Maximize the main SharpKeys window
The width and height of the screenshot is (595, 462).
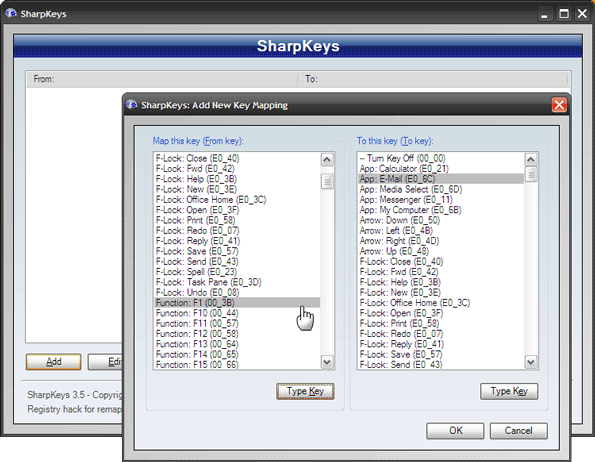point(564,14)
